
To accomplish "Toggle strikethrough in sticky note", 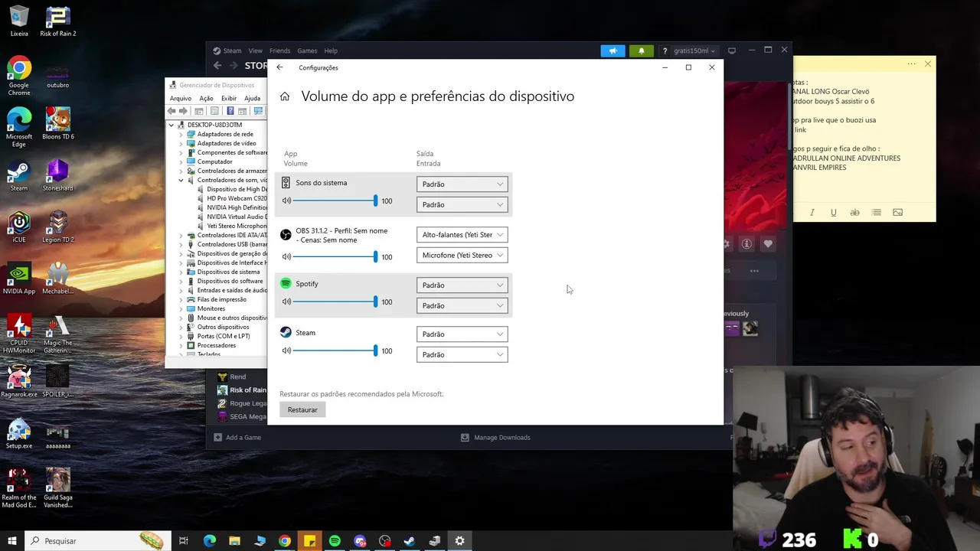I will 854,213.
